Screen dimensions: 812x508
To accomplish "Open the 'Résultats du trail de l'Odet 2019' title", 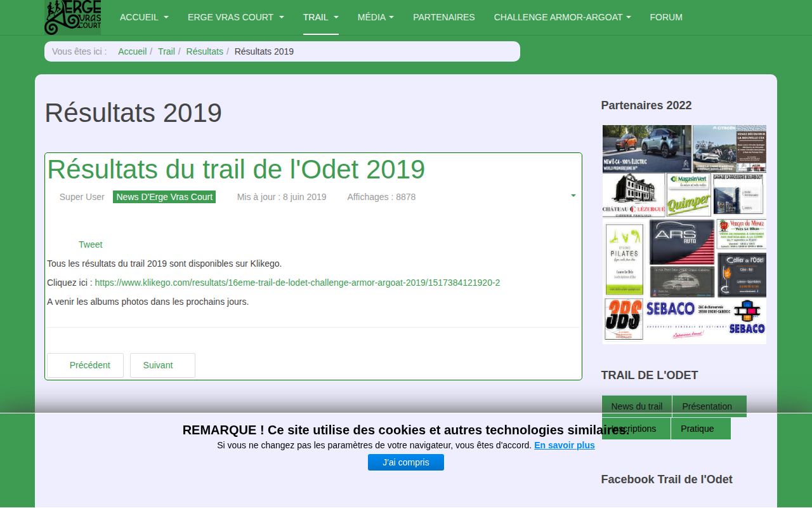I will (236, 170).
